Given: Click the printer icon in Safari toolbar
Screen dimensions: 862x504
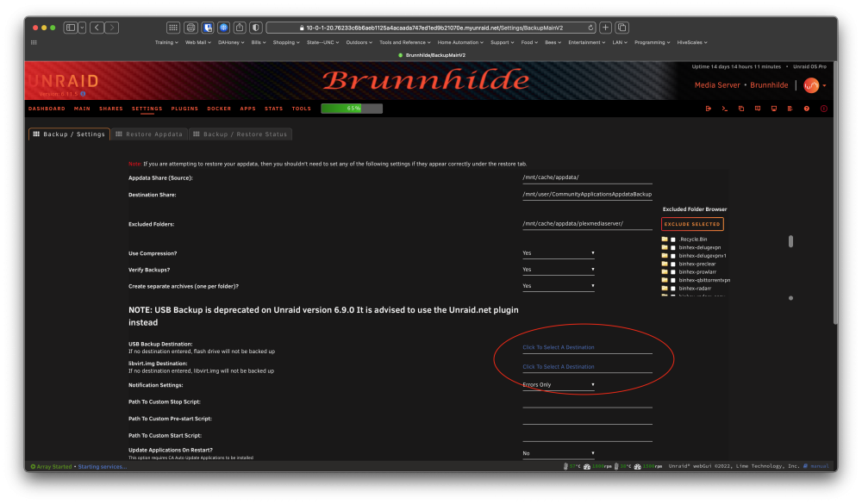Looking at the screenshot, I should [191, 28].
